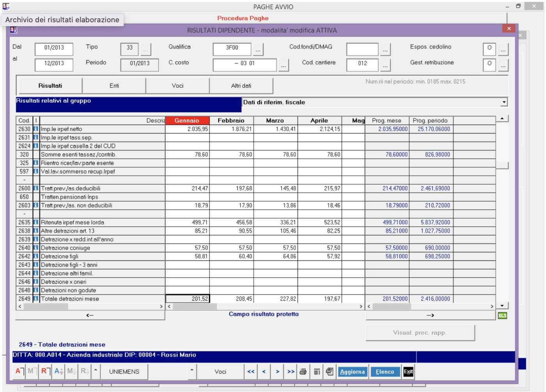Click the blue 'A' with arrows icon
The image size is (546, 392).
[x=58, y=371]
